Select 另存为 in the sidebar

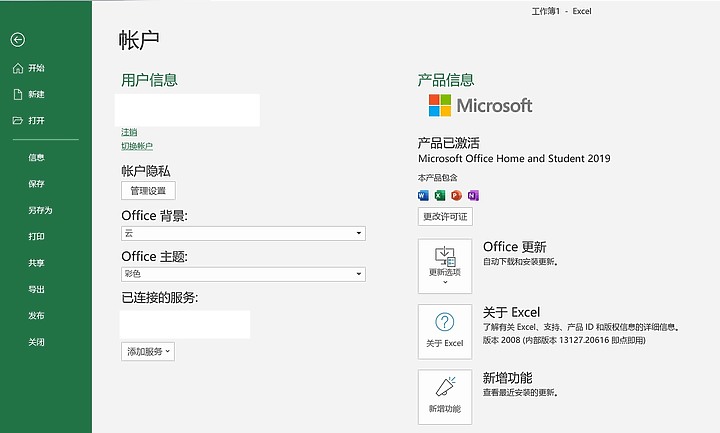click(x=40, y=210)
